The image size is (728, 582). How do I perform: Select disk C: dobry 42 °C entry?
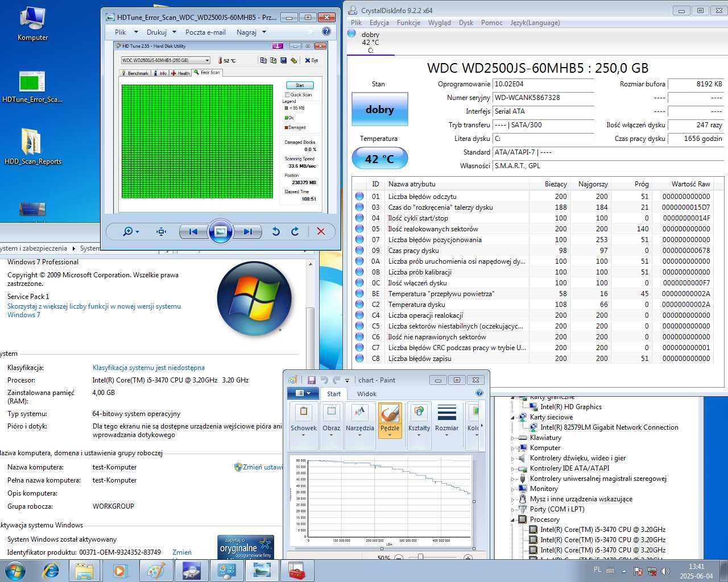[370, 42]
